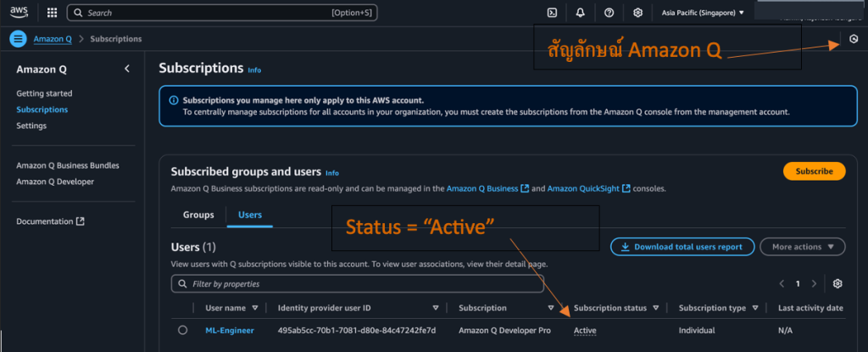The image size is (868, 352).
Task: Open the Amazon Q breadcrumb link
Action: pos(53,39)
